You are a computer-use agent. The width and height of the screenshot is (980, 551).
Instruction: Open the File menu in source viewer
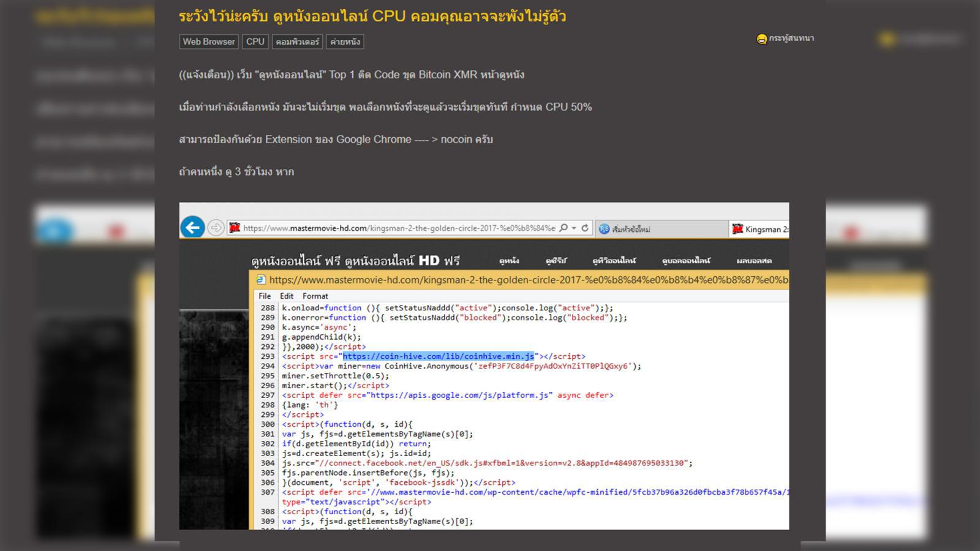265,296
